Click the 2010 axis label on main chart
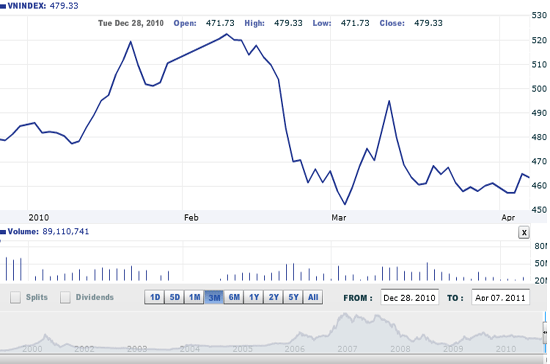 click(39, 217)
